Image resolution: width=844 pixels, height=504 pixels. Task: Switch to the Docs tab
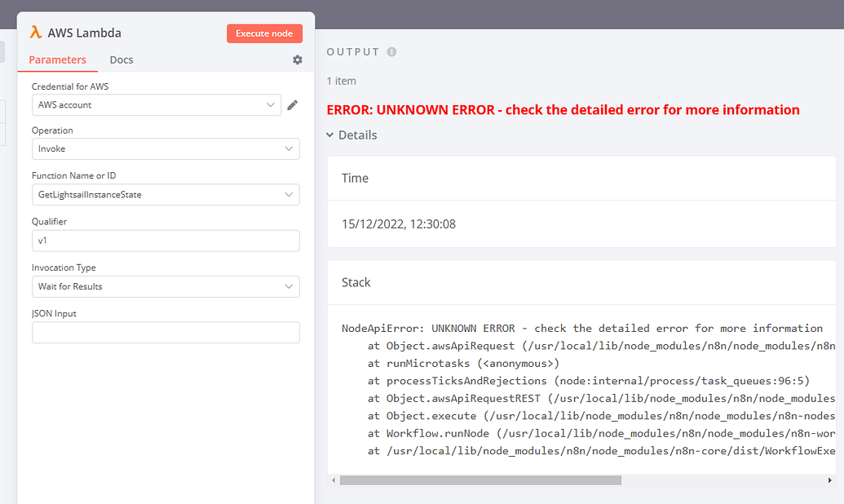coord(122,60)
